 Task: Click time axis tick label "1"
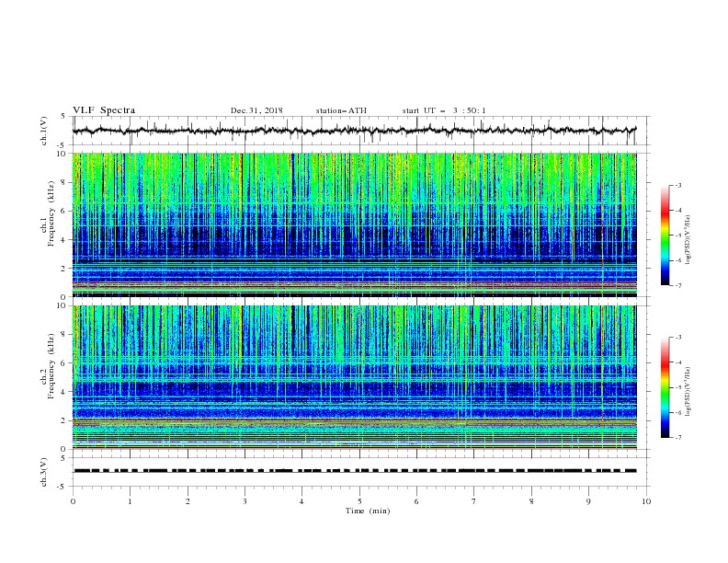[130, 501]
